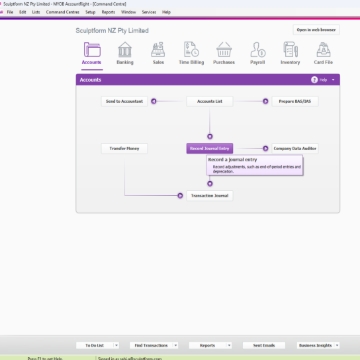Open the Card File command centre icon
Image resolution: width=360 pixels, height=360 pixels.
pos(323,50)
